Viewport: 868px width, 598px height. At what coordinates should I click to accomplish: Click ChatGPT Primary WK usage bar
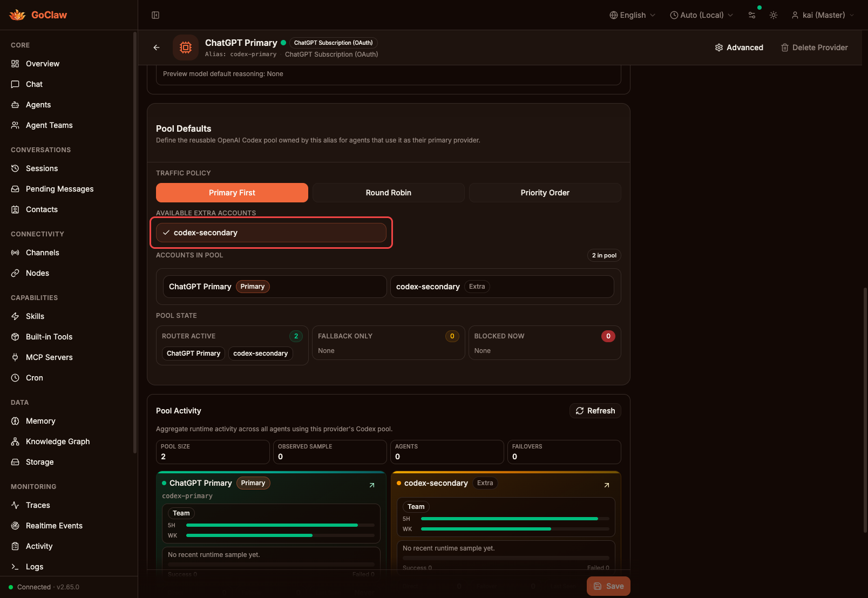280,535
